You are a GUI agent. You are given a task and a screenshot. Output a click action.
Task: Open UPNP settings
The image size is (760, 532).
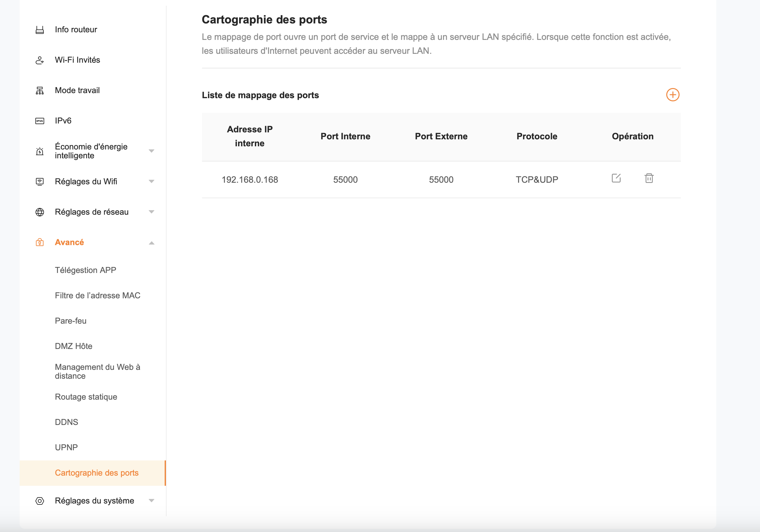click(66, 447)
